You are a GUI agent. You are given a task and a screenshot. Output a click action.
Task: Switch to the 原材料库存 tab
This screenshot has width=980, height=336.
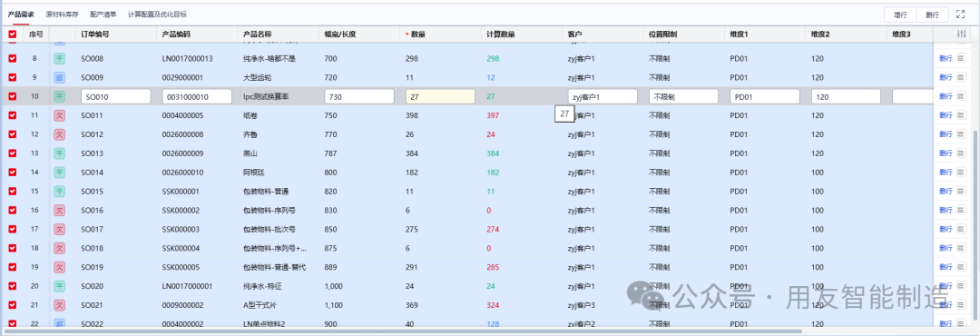tap(62, 14)
